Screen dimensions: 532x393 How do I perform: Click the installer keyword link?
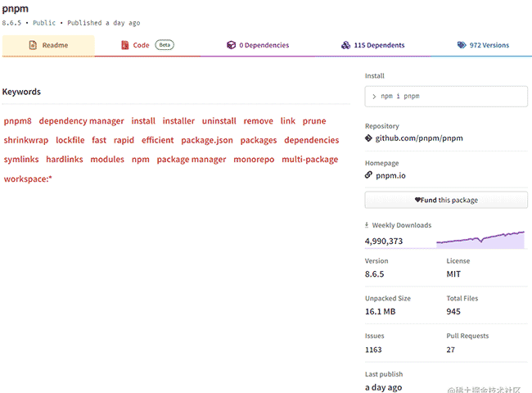pos(178,121)
